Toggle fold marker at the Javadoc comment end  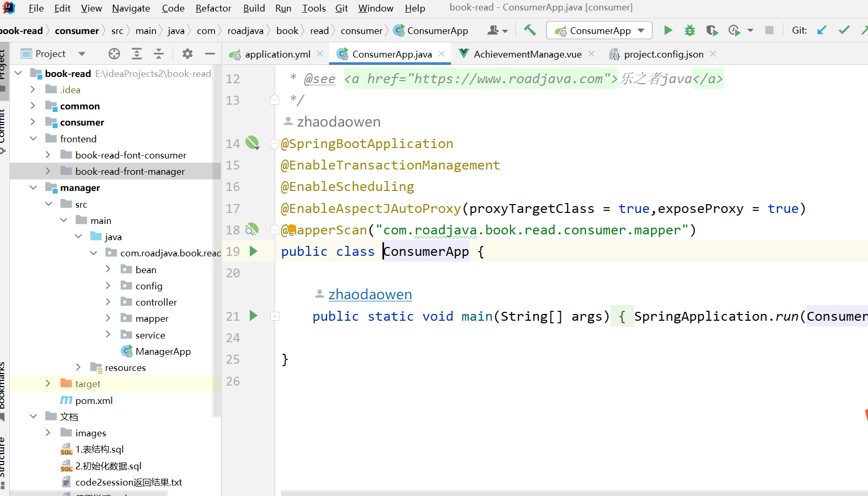click(x=275, y=99)
